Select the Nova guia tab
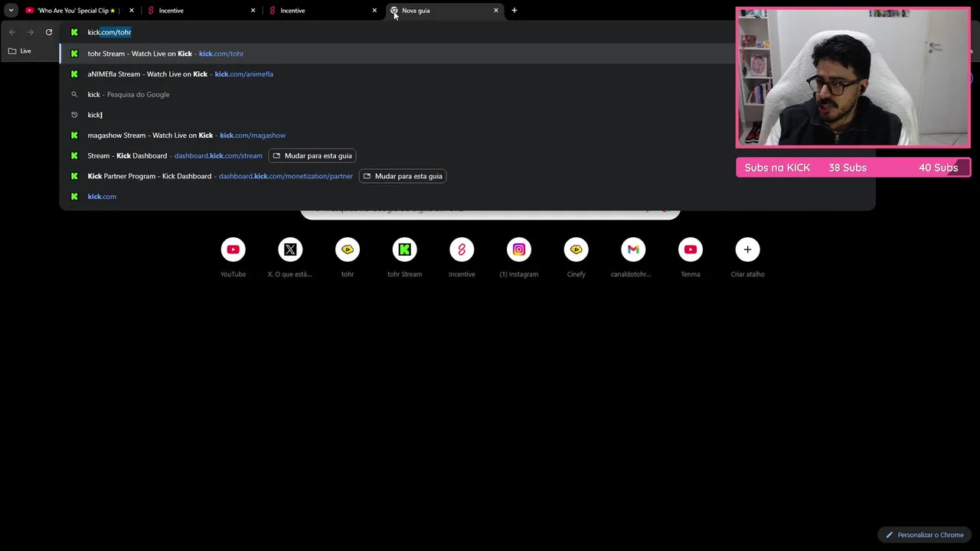 [x=444, y=11]
